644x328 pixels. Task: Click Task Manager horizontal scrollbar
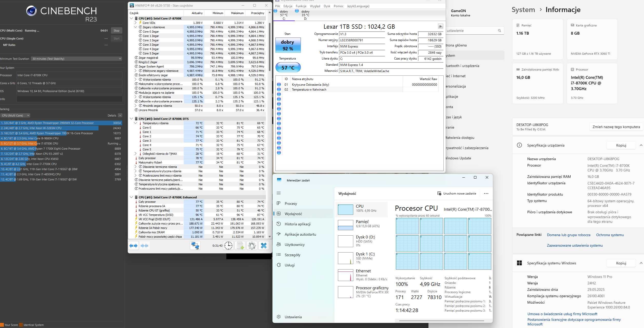pyautogui.click(x=441, y=321)
